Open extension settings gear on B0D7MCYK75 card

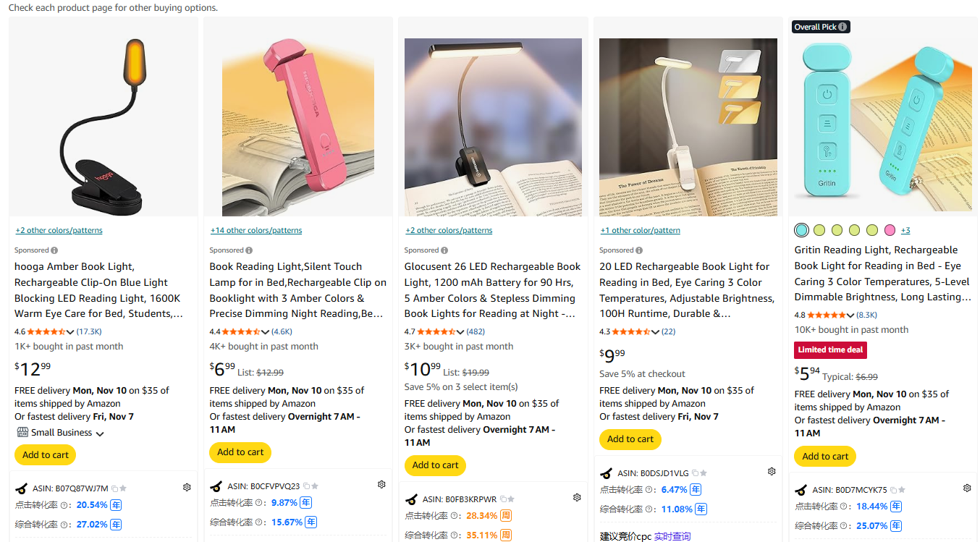(x=967, y=488)
